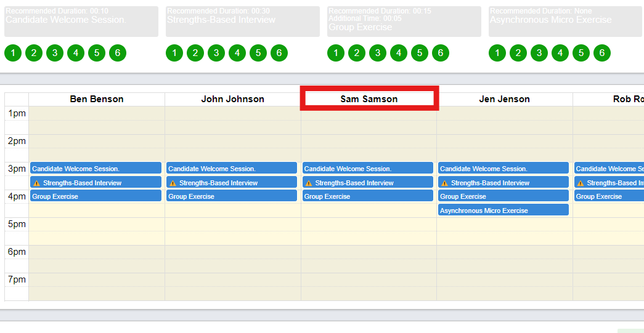Click circle 6 under Candidate Welcome Session
Viewport: 644px width, 333px height.
pos(118,53)
